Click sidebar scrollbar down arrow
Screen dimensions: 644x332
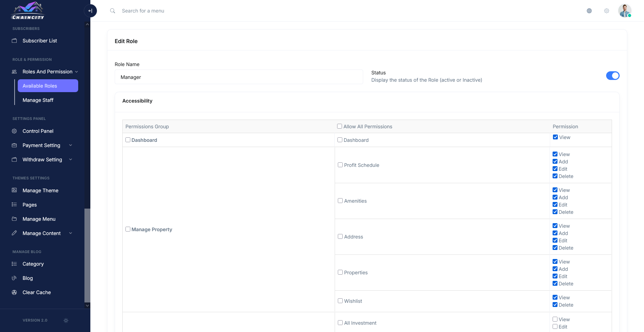[x=87, y=306]
